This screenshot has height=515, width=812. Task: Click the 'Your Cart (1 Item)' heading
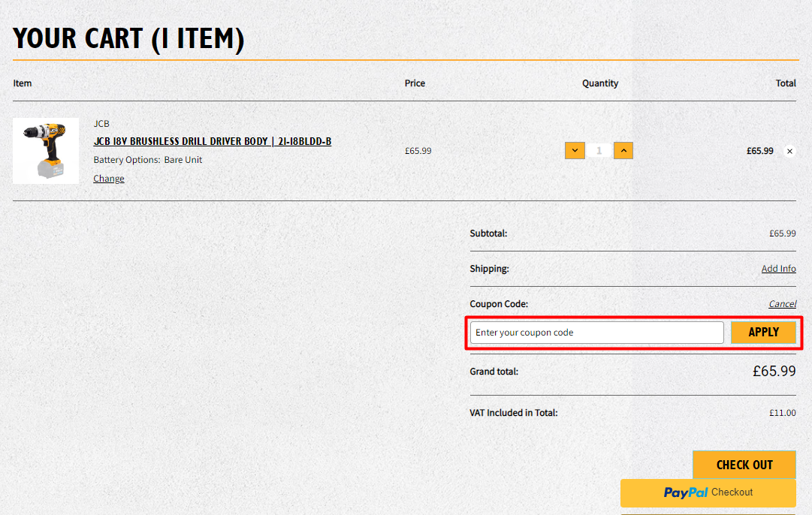click(128, 39)
